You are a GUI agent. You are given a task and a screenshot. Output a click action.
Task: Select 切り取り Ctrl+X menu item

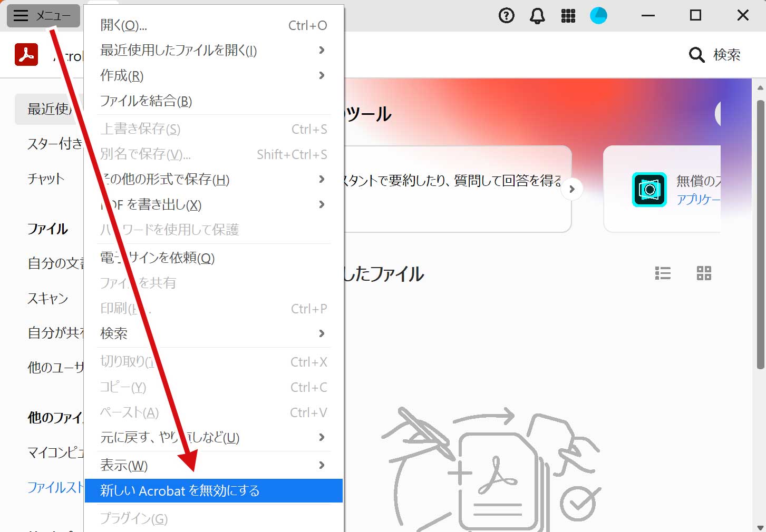coord(214,362)
